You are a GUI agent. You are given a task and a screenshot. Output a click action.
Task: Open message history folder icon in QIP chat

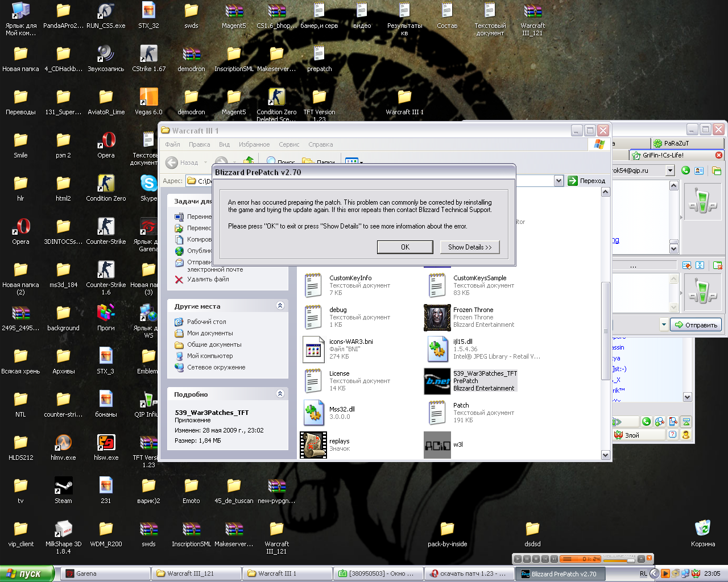point(717,171)
